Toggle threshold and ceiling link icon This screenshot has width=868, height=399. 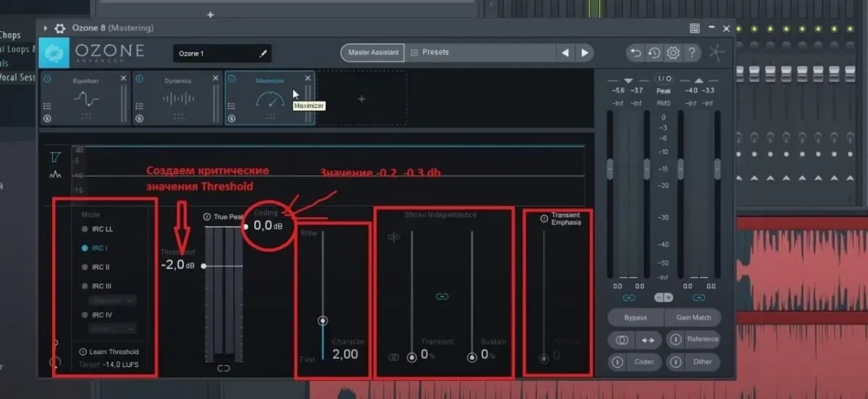[x=224, y=368]
